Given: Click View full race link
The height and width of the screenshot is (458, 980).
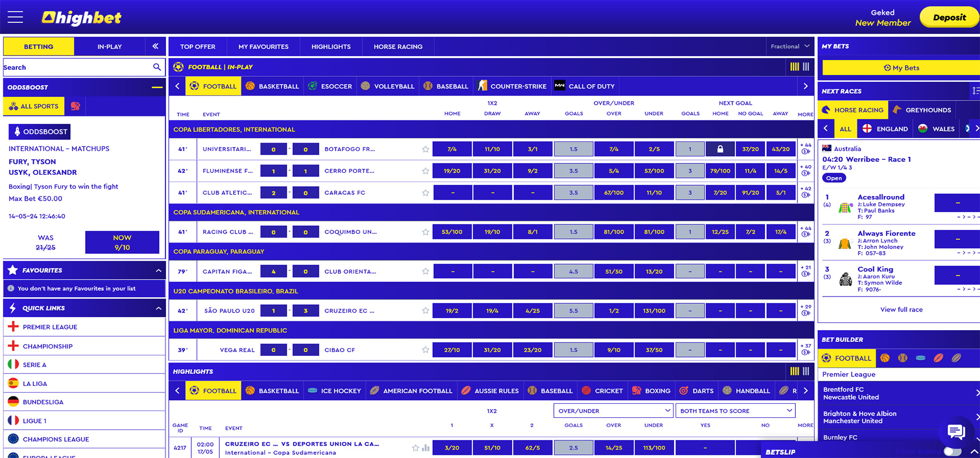Looking at the screenshot, I should click(901, 309).
